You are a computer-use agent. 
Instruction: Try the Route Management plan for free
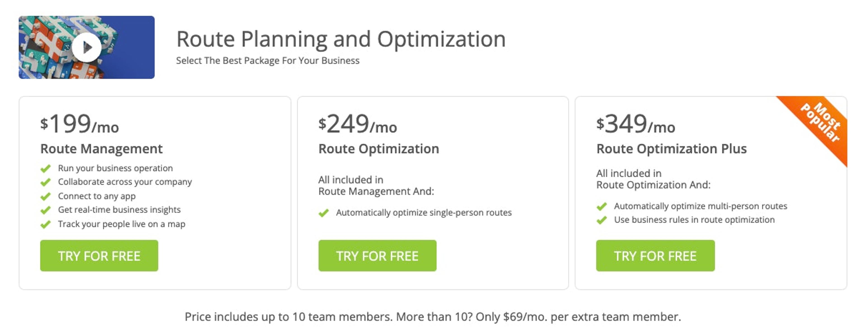pos(99,256)
